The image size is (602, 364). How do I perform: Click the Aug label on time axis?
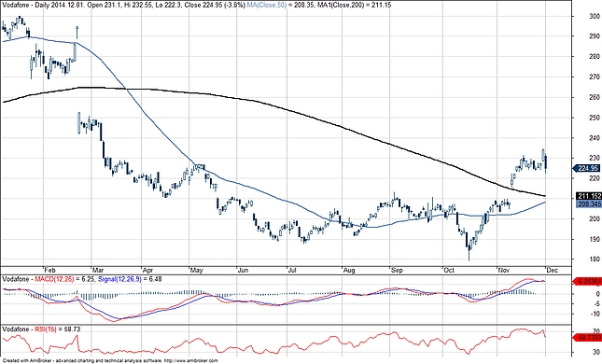pyautogui.click(x=349, y=270)
